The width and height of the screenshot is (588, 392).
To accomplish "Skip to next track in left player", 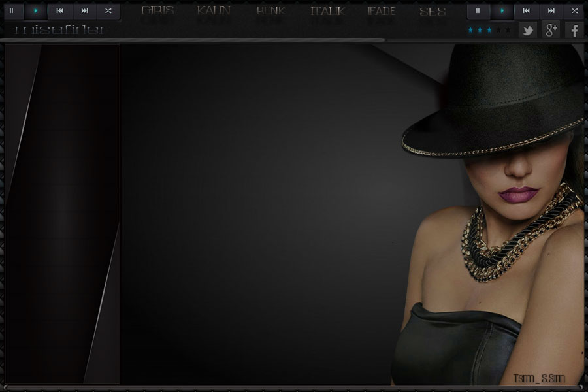I will [84, 10].
